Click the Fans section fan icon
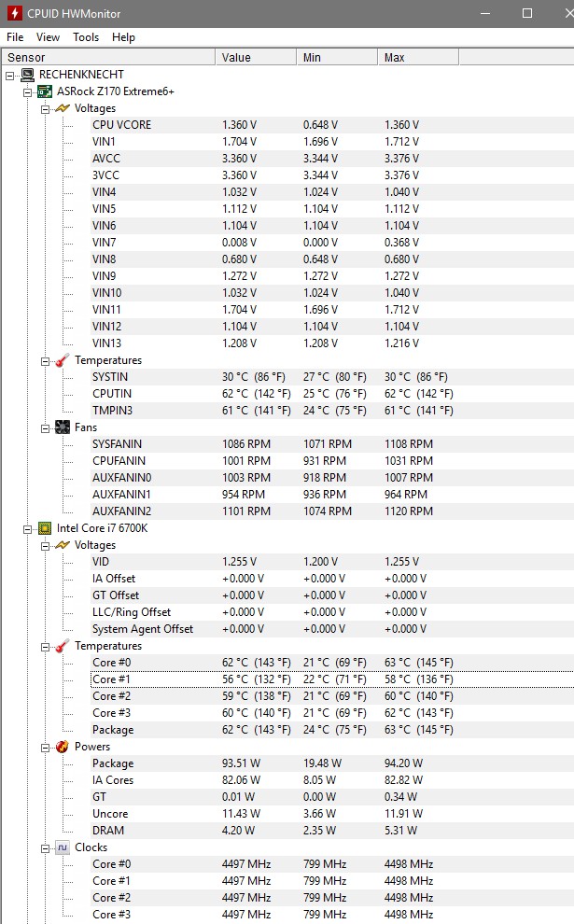The height and width of the screenshot is (924, 574). [63, 427]
